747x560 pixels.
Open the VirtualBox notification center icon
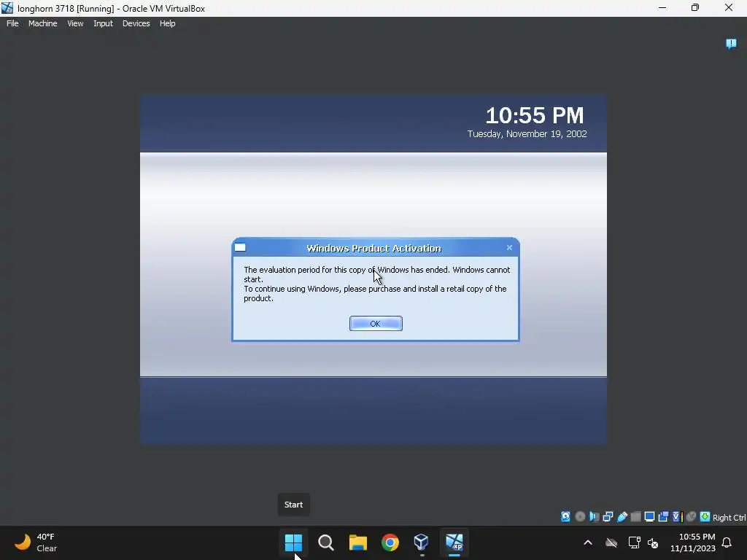coord(731,44)
